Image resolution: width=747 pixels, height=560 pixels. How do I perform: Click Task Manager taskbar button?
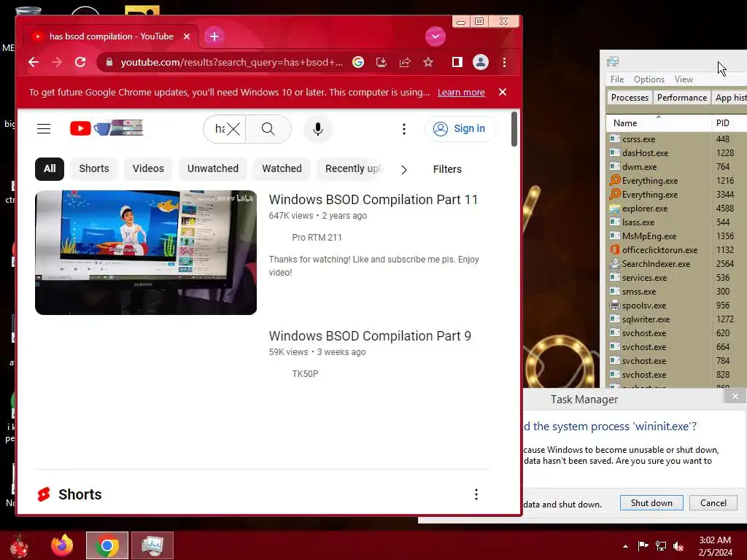point(152,545)
